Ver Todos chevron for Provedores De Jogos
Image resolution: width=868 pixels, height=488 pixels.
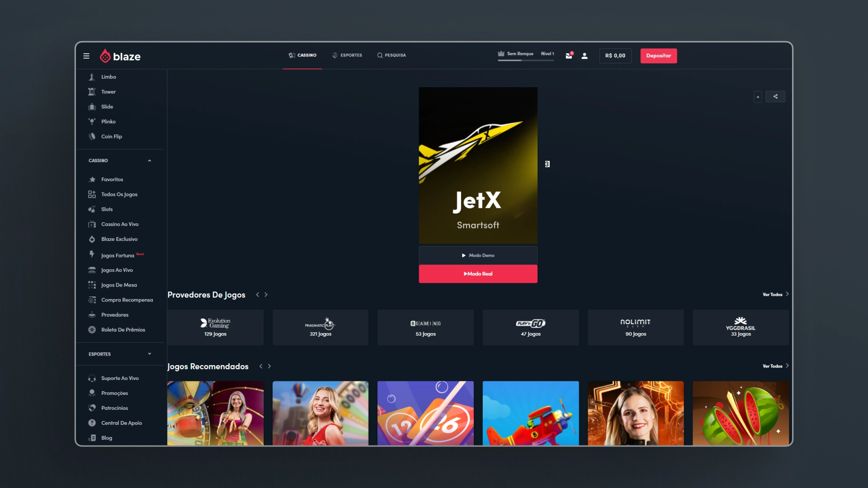pos(787,294)
